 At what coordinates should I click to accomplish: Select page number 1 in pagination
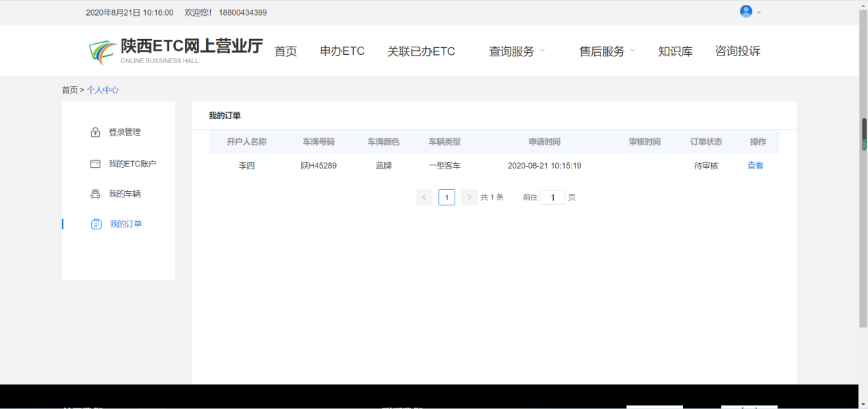coord(446,197)
